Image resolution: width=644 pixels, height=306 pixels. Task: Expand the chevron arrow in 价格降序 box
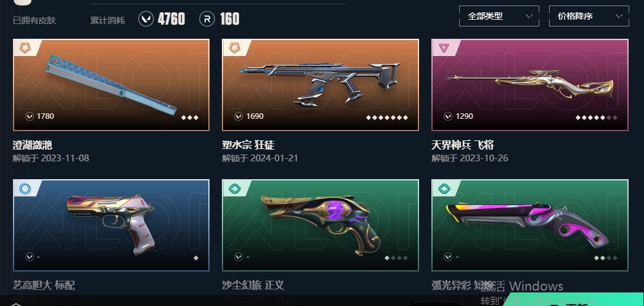(619, 17)
